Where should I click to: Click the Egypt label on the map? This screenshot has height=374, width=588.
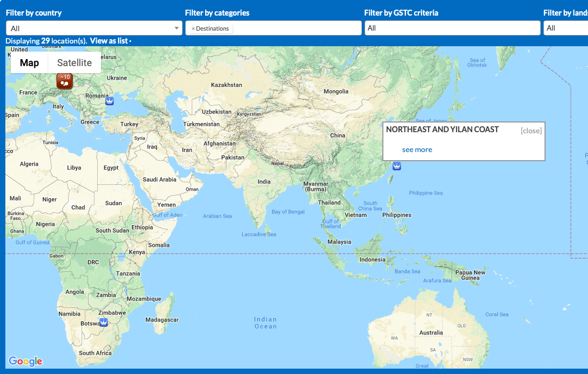click(x=111, y=168)
